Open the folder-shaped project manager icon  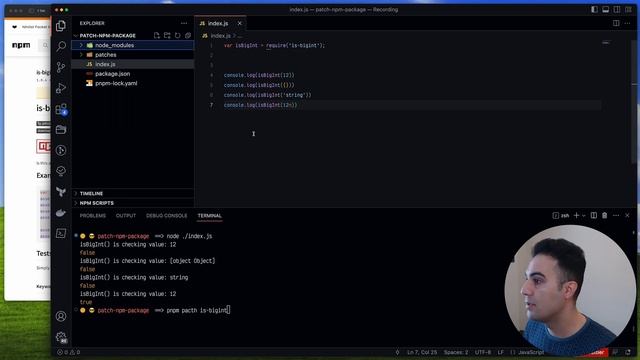[x=61, y=129]
